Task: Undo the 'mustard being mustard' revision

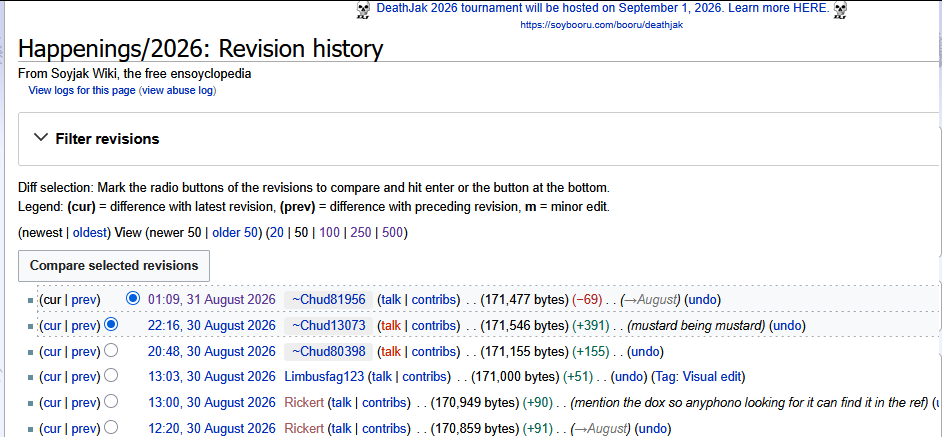Action: pyautogui.click(x=786, y=326)
